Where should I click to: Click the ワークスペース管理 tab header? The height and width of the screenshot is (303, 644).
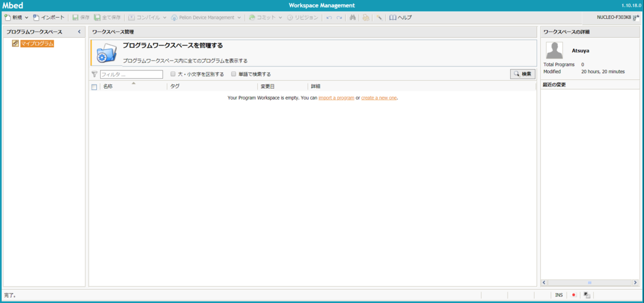click(113, 31)
